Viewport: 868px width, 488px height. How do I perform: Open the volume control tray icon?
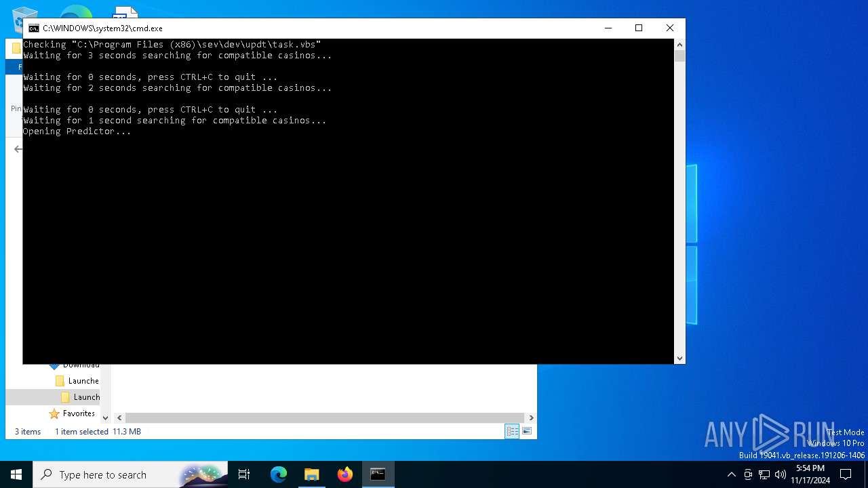tap(781, 474)
